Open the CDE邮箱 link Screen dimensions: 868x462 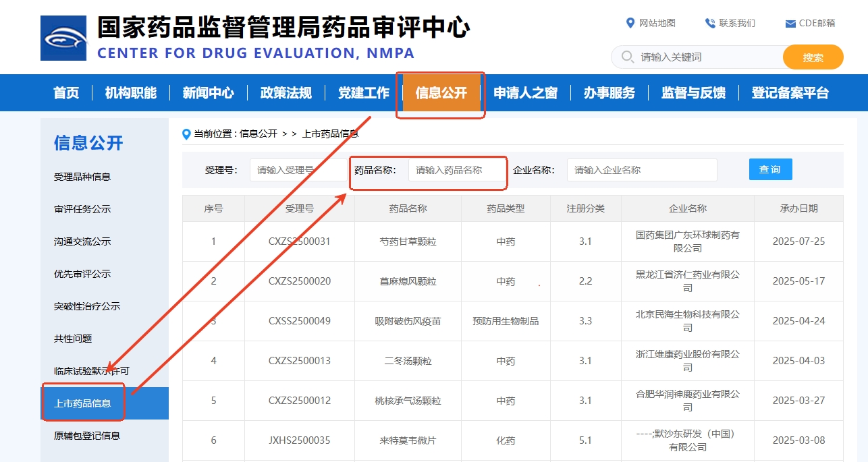[x=817, y=23]
